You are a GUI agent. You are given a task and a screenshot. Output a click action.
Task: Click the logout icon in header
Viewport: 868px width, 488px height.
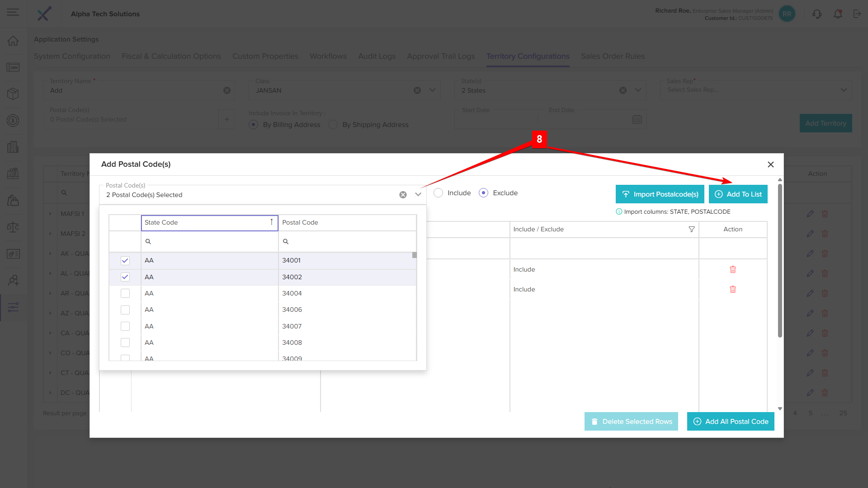click(857, 14)
